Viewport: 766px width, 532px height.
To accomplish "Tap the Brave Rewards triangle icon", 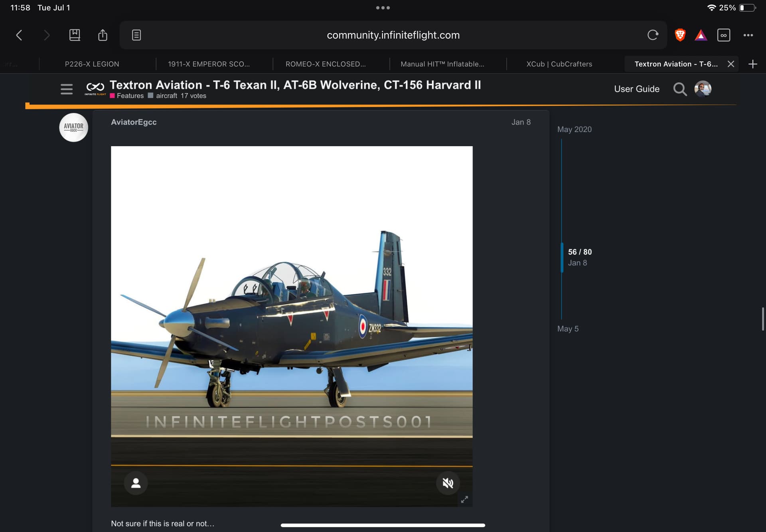I will pyautogui.click(x=701, y=35).
